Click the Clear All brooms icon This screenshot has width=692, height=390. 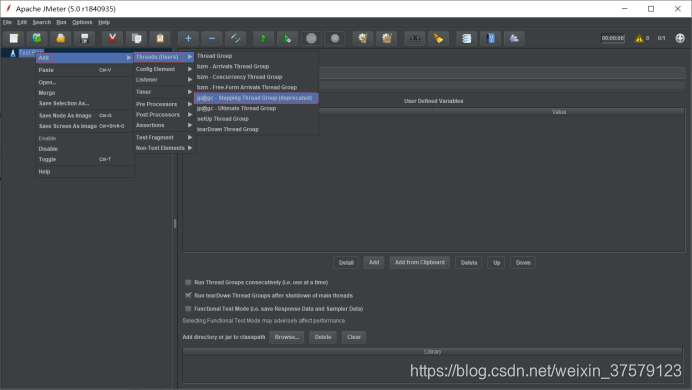click(x=387, y=38)
